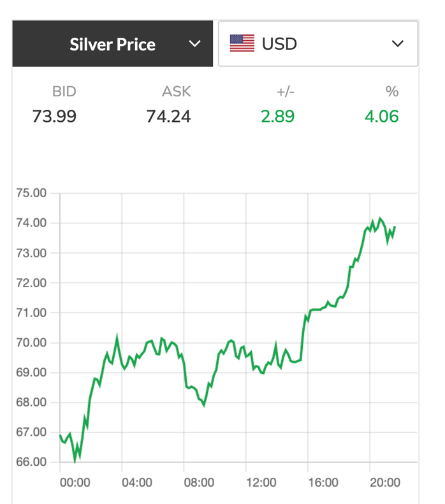Click the USD dropdown chevron arrow
This screenshot has width=445, height=504.
[398, 44]
